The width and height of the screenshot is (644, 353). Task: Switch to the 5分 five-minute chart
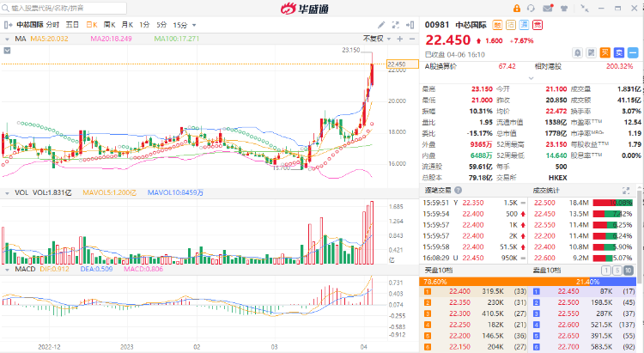click(x=161, y=25)
